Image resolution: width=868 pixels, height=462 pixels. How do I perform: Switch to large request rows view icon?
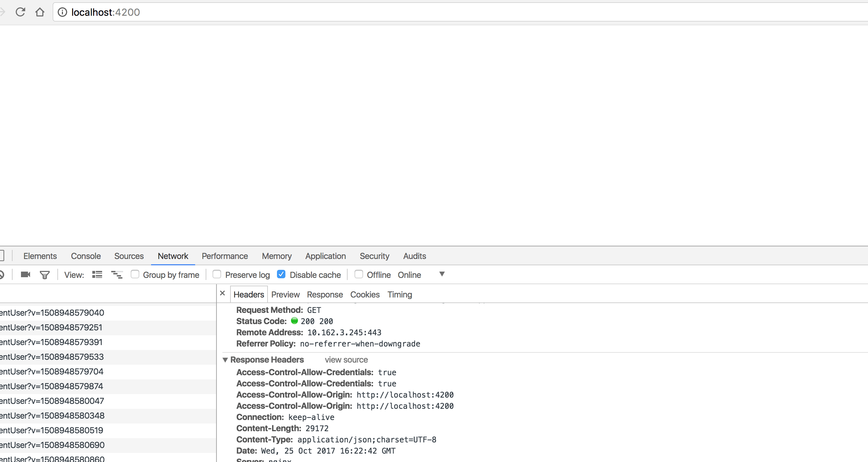pos(97,275)
